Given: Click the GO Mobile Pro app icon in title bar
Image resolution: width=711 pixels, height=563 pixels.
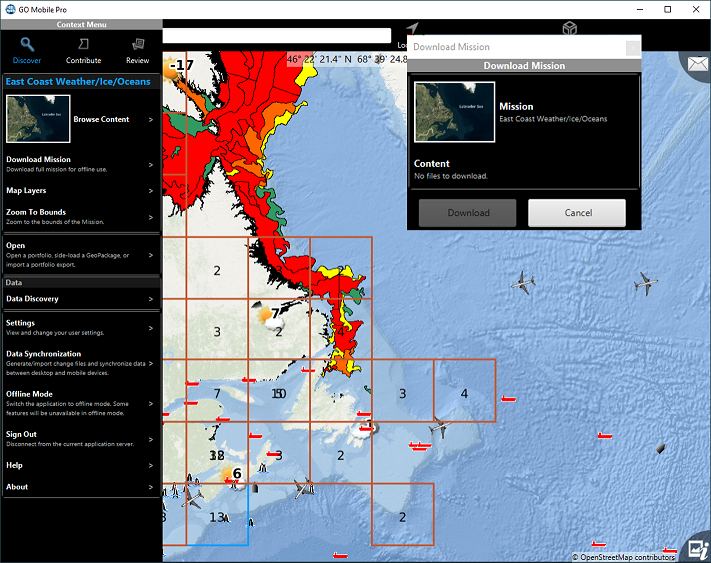Looking at the screenshot, I should click(x=10, y=9).
